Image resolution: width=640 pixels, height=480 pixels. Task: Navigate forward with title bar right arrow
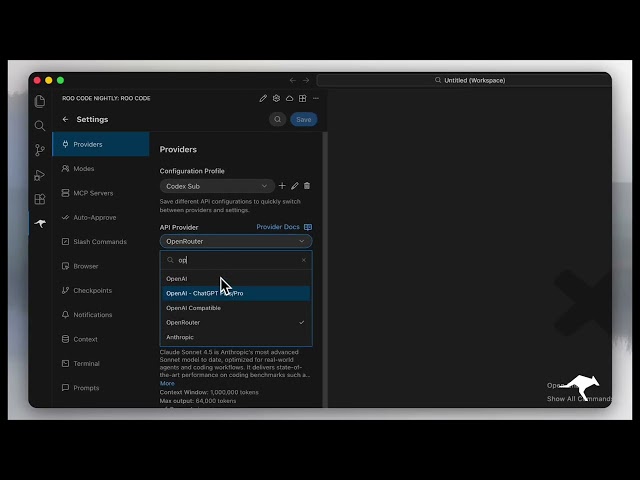pos(306,80)
